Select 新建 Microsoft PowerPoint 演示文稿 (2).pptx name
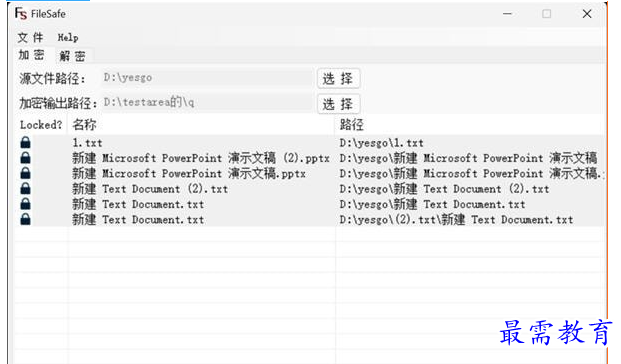 [201, 158]
